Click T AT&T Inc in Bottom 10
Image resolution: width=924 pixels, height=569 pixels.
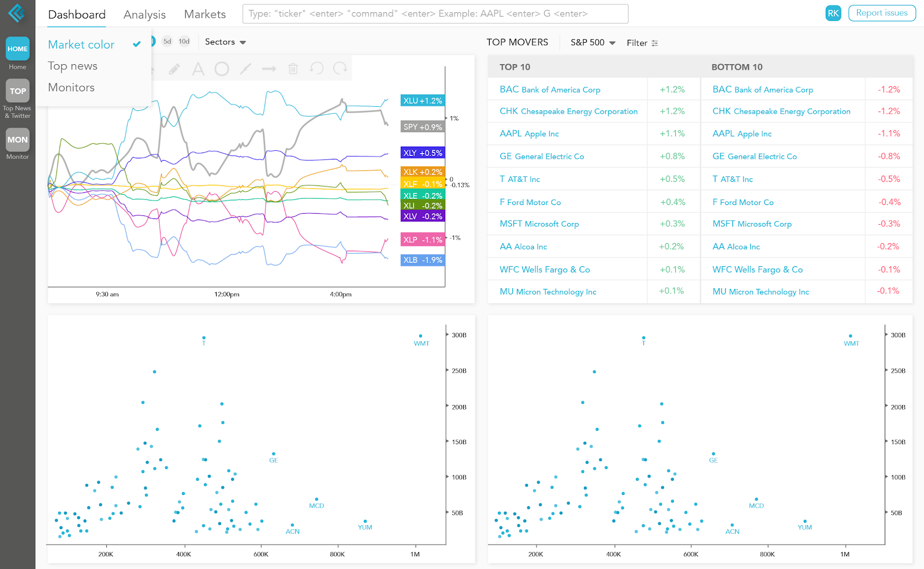[x=732, y=179]
